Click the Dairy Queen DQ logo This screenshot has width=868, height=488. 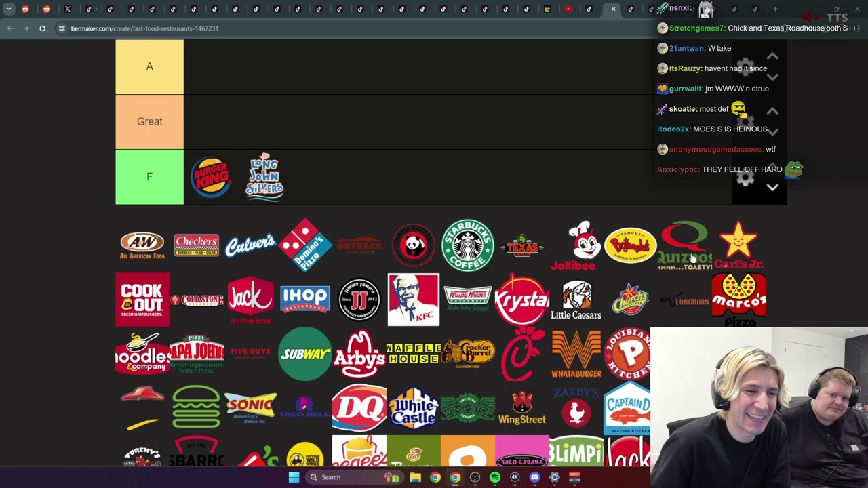359,408
